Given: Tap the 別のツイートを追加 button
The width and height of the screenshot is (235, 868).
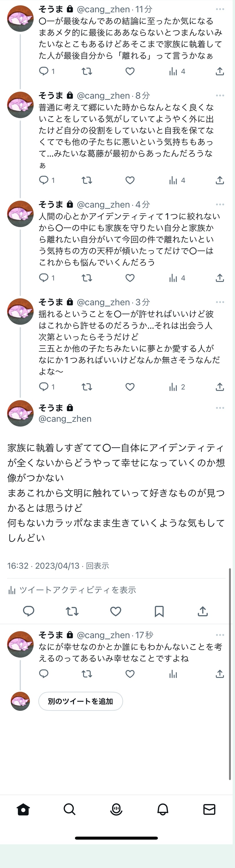Looking at the screenshot, I should (80, 701).
